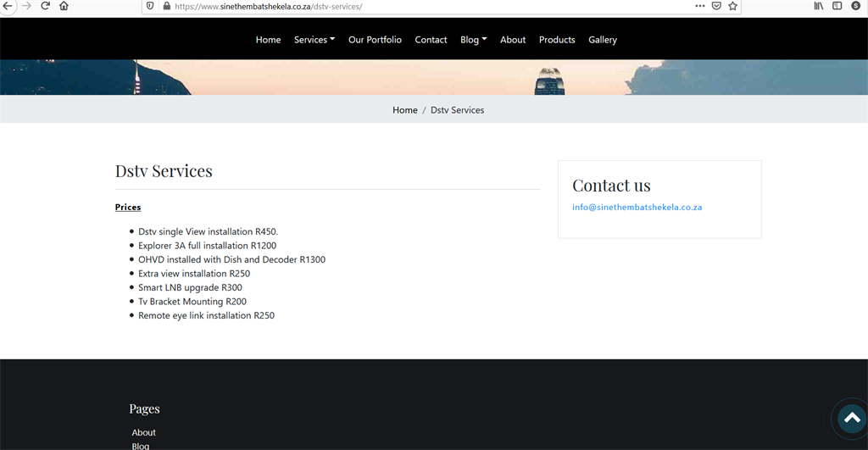Click the tracking protection shield icon
868x450 pixels.
click(150, 6)
